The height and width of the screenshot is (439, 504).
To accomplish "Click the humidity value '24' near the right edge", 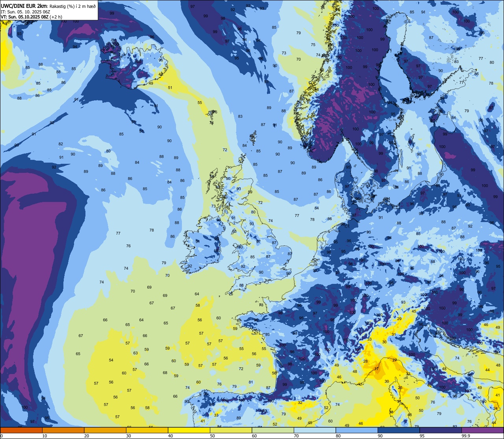I will pyautogui.click(x=495, y=408).
